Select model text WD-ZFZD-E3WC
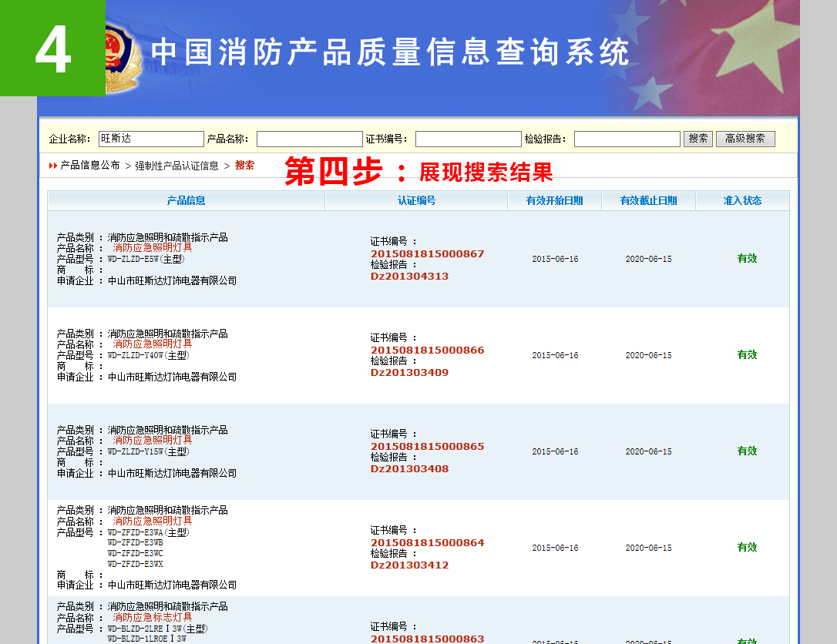Image resolution: width=837 pixels, height=644 pixels. [x=135, y=553]
